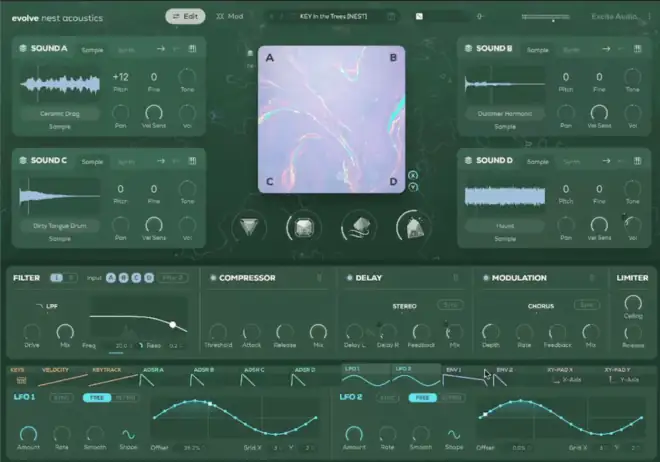Click the Y axis icon beside XY pad
This screenshot has width=660, height=462.
[413, 187]
